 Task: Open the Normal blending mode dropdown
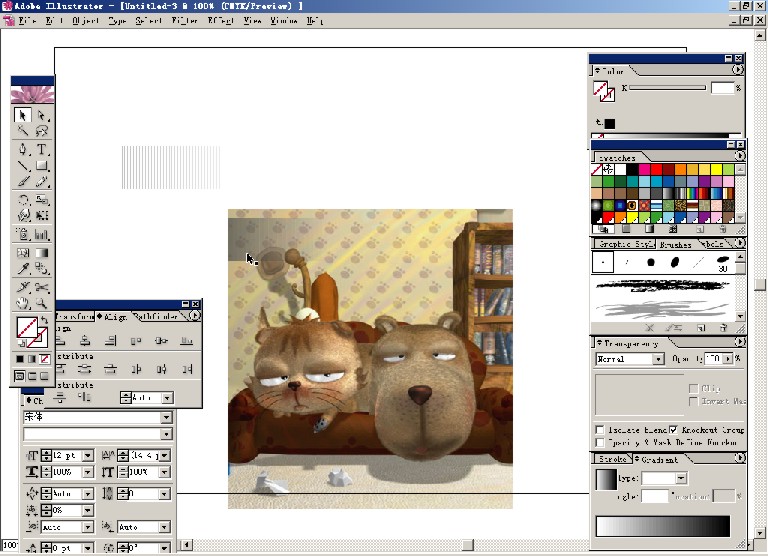(x=658, y=359)
